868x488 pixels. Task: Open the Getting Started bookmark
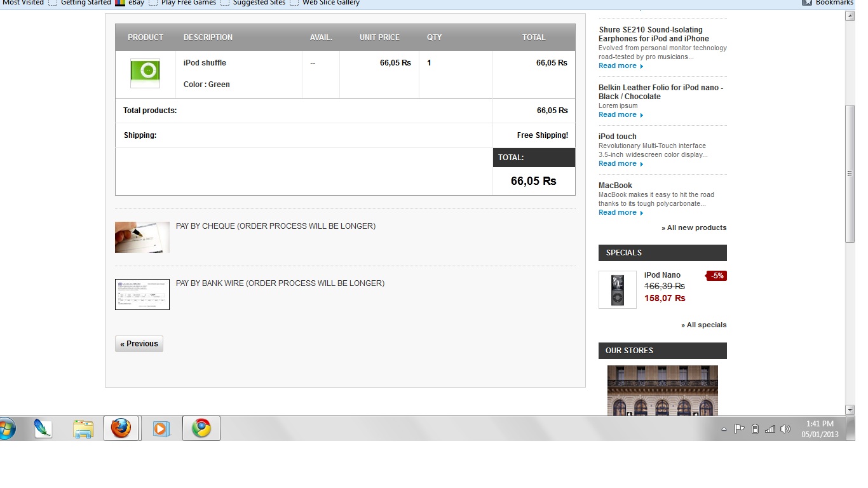click(79, 3)
